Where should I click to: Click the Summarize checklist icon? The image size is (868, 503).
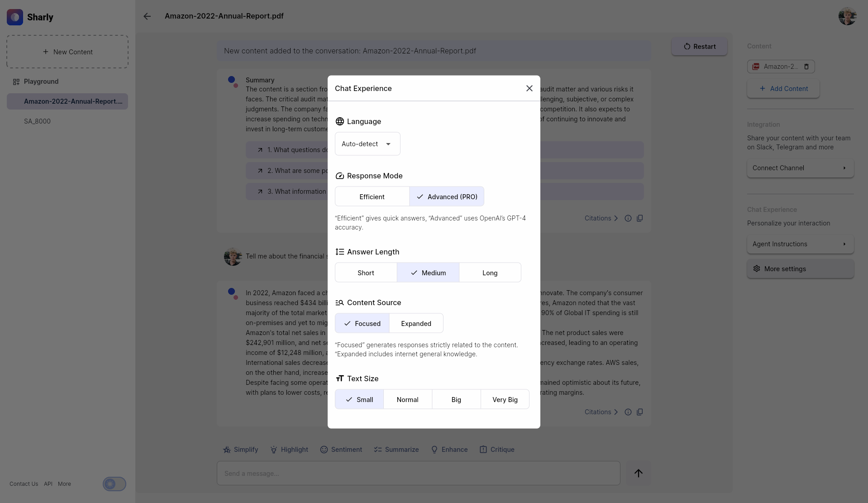(x=377, y=449)
